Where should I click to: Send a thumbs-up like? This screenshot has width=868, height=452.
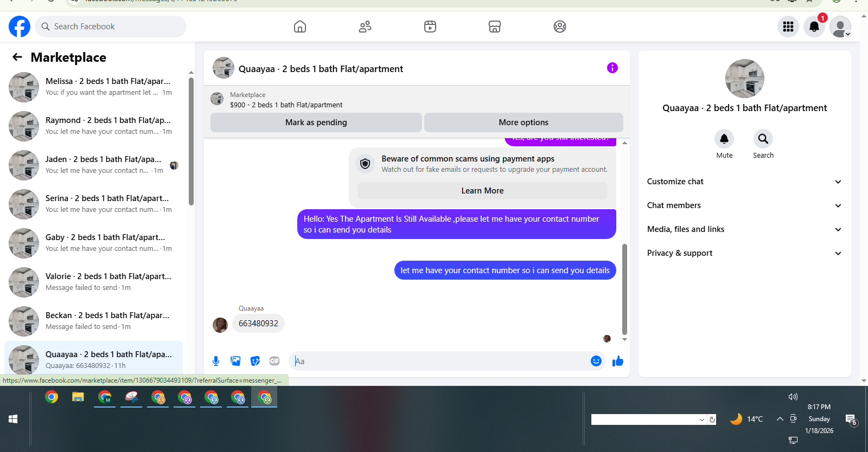618,361
